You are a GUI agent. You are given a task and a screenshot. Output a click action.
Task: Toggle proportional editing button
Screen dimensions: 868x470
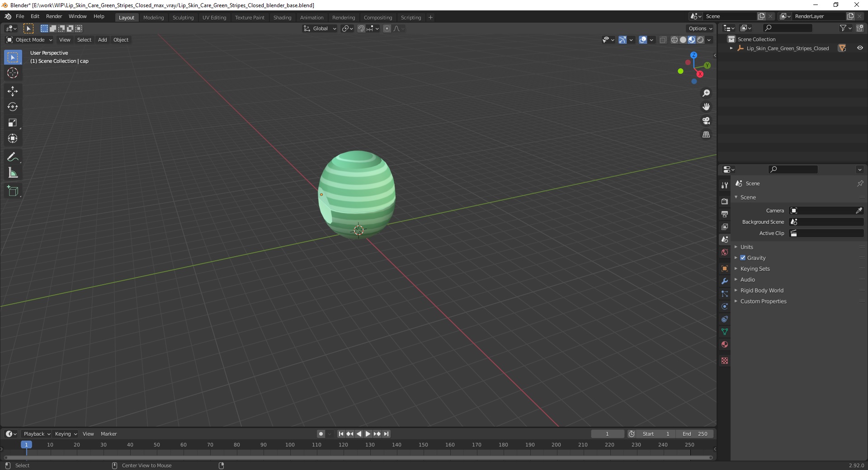(x=387, y=28)
